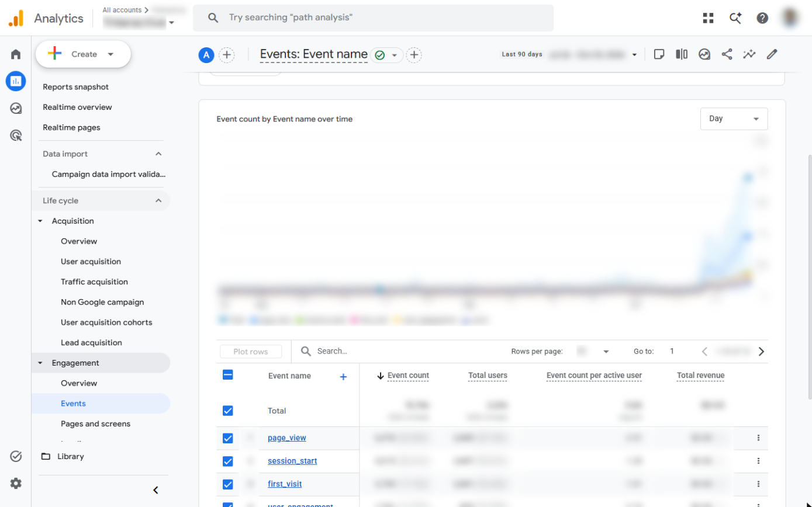The image size is (812, 507).
Task: Collapse the Acquisition tree group
Action: coord(40,221)
